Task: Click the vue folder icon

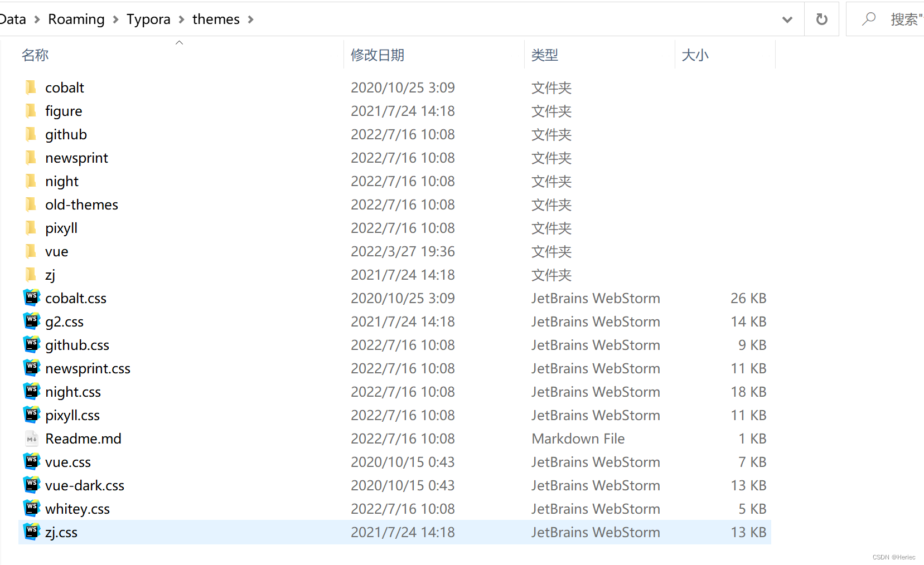Action: (x=31, y=251)
